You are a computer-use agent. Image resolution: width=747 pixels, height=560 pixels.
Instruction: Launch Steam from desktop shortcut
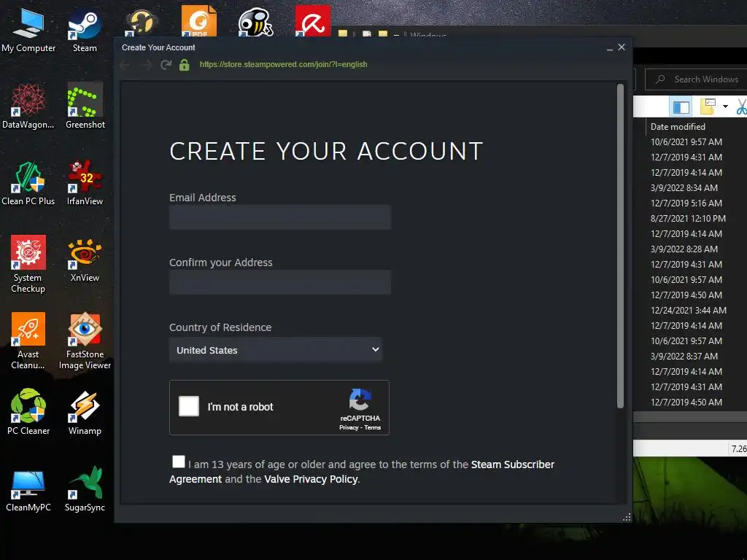point(85,30)
